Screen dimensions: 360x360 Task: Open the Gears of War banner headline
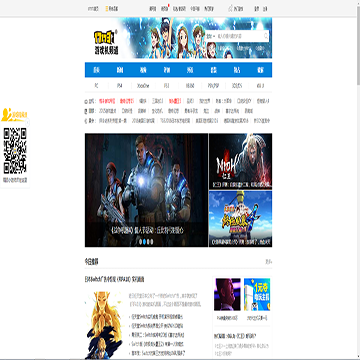click(147, 230)
